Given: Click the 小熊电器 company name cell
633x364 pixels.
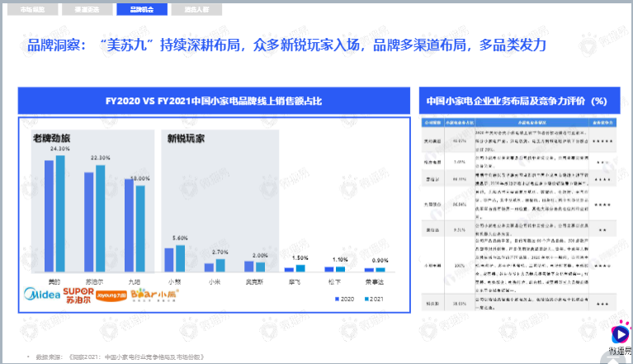Looking at the screenshot, I should tap(432, 266).
